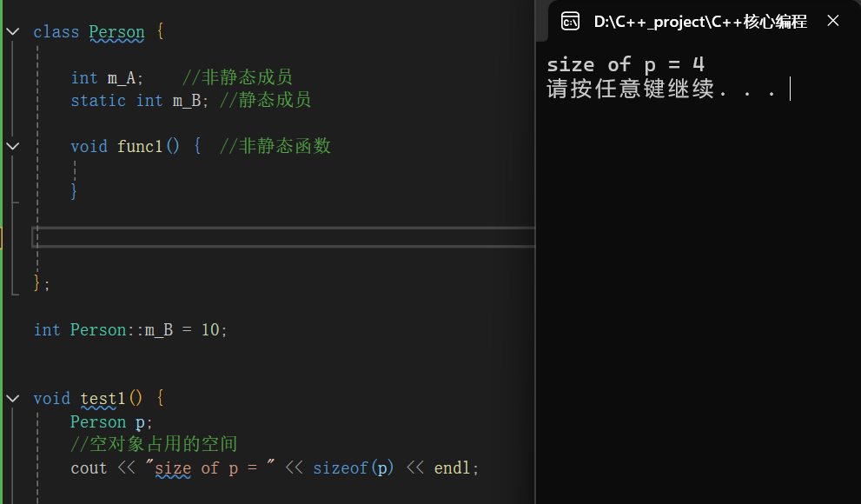Collapse the func1 function block
The height and width of the screenshot is (504, 861).
pyautogui.click(x=13, y=146)
